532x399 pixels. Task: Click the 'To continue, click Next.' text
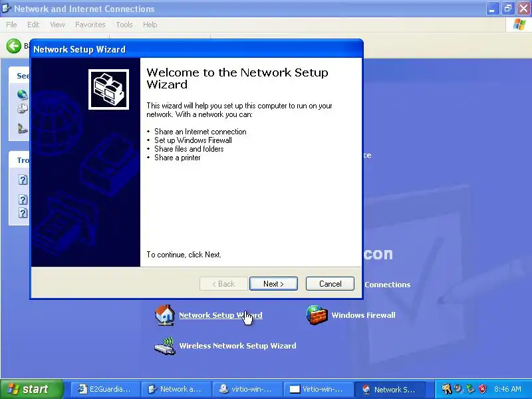(x=184, y=255)
